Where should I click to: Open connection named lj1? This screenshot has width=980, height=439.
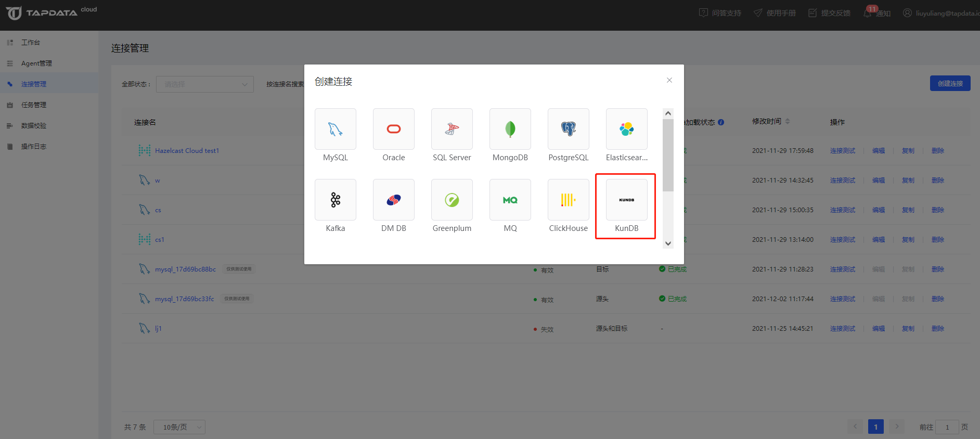tap(158, 329)
